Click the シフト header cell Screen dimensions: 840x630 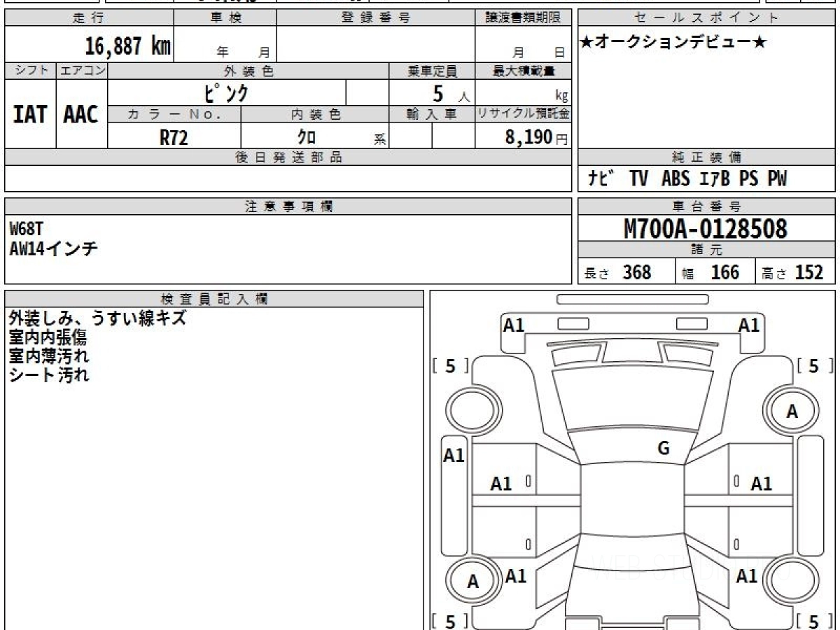[31, 71]
